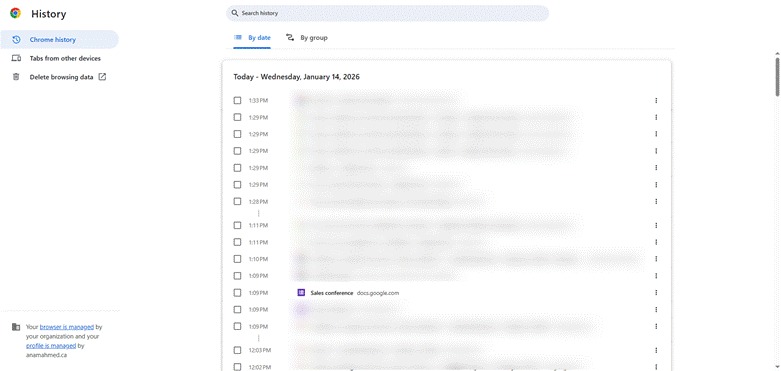Click the 'Today - Wednesday, January 14, 2026' heading

pyautogui.click(x=296, y=77)
